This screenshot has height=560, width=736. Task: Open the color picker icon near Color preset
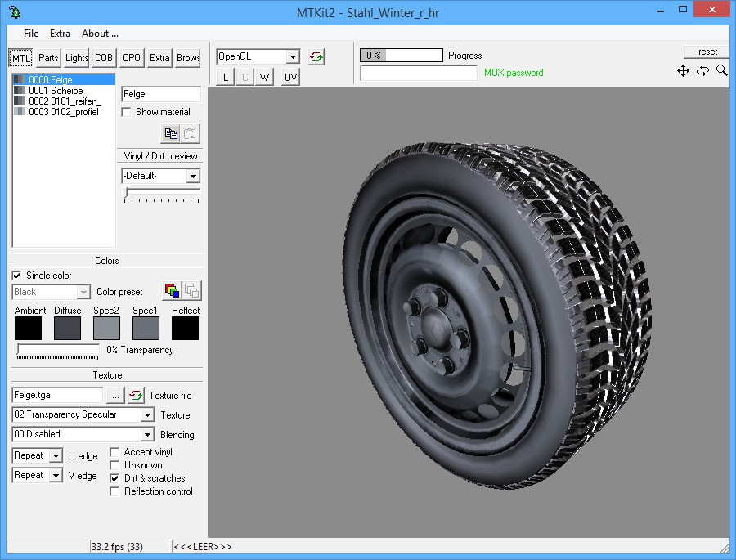(x=172, y=290)
